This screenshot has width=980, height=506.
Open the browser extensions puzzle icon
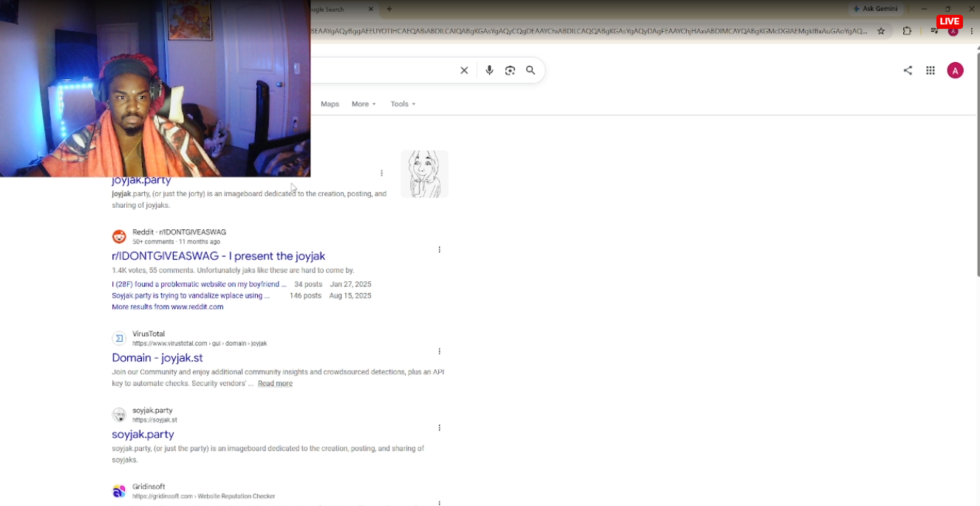[907, 31]
